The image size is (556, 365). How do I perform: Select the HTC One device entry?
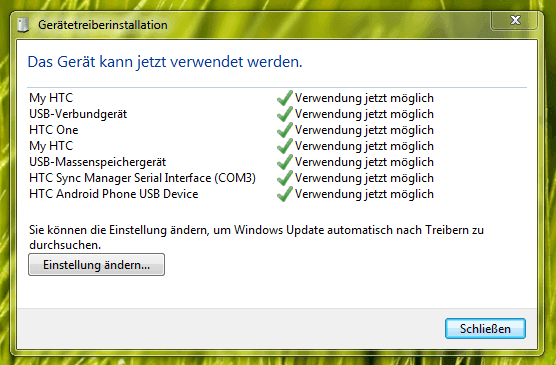pos(54,130)
